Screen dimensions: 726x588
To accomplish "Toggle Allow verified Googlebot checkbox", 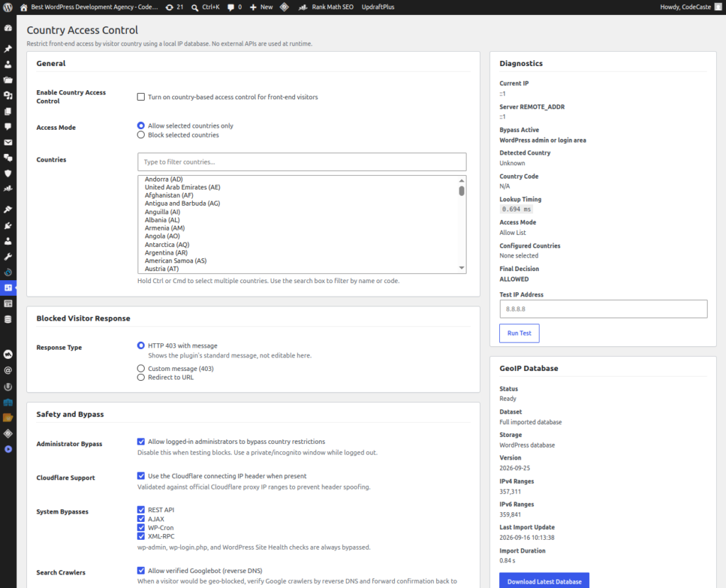I will (x=141, y=570).
